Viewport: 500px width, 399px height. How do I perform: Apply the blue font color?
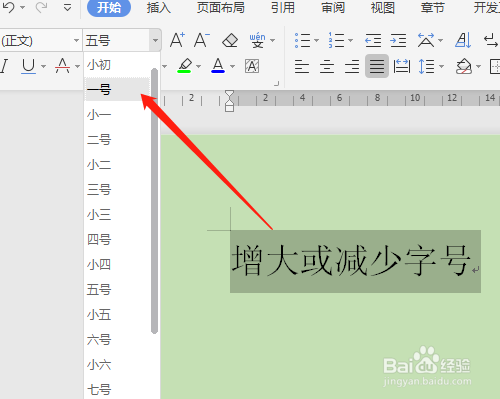[x=218, y=66]
